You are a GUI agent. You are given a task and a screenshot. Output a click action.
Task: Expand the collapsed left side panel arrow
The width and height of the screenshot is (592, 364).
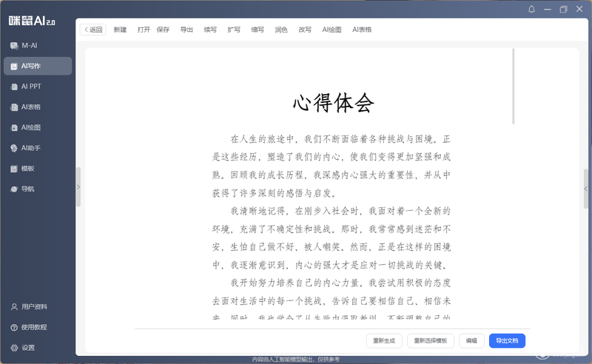tap(78, 187)
